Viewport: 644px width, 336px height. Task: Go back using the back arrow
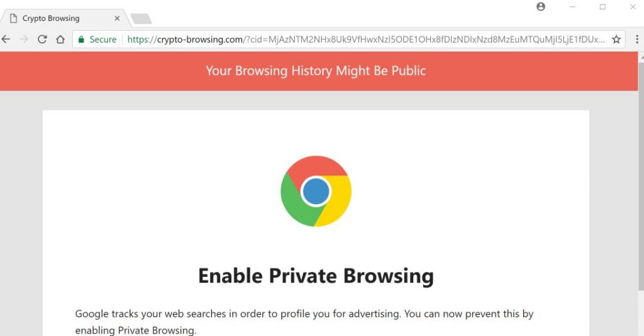[x=6, y=40]
